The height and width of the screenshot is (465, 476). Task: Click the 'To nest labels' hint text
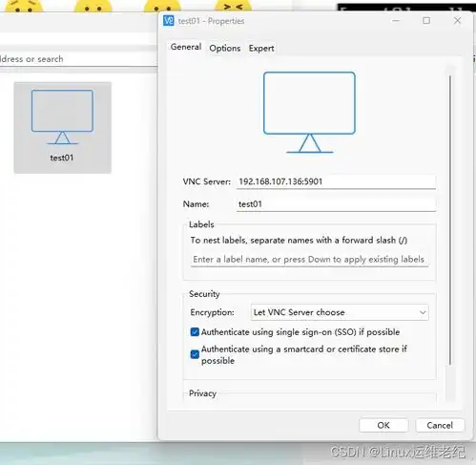pos(299,241)
